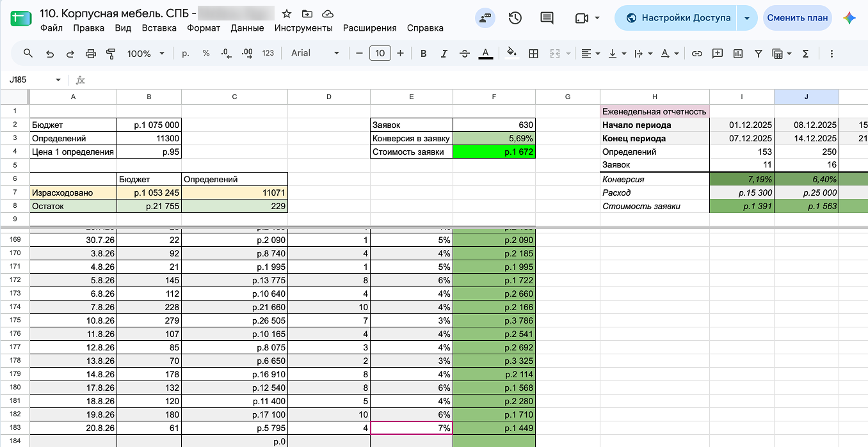
Task: Open the borders tool
Action: pyautogui.click(x=533, y=54)
